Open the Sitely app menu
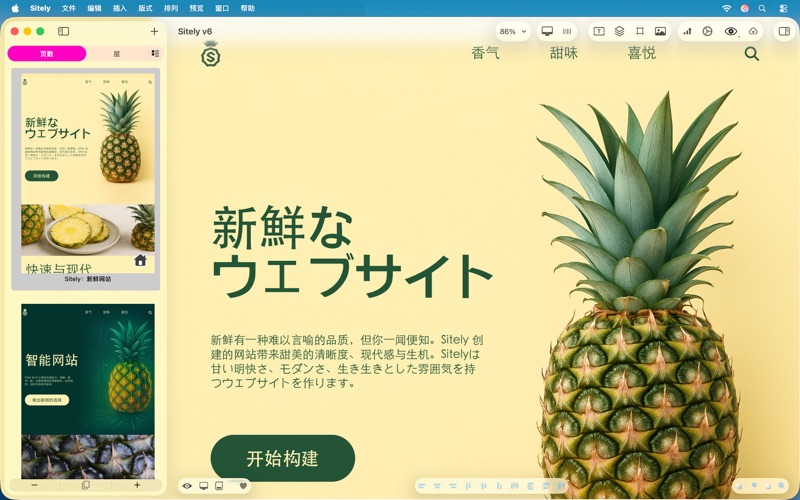This screenshot has width=800, height=500. [x=40, y=8]
